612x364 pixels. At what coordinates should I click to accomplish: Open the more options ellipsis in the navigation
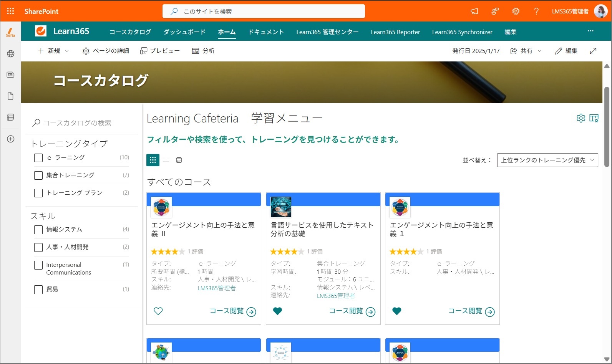[590, 31]
